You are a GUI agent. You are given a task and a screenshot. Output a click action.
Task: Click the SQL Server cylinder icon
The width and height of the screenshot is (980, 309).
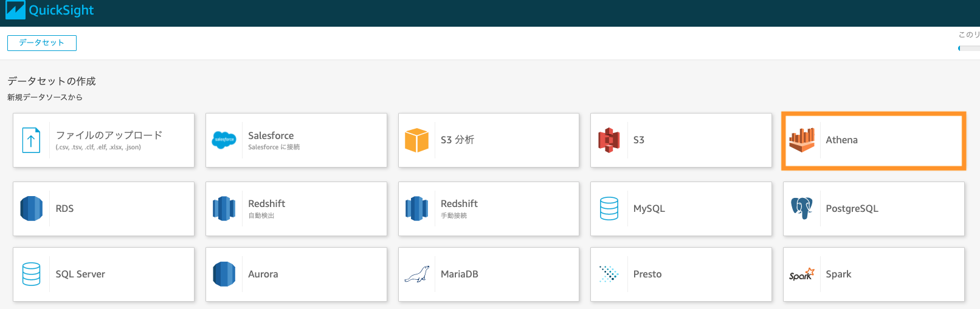pyautogui.click(x=31, y=274)
